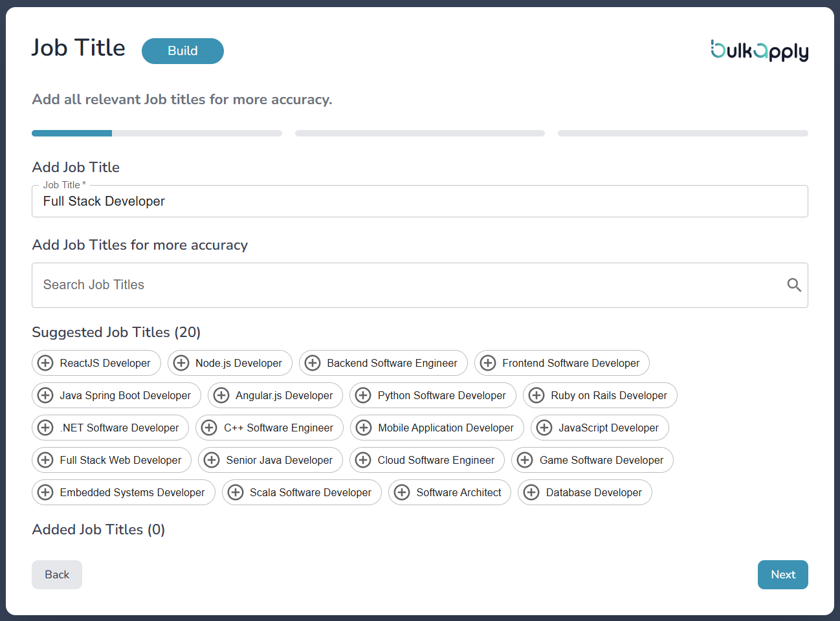The image size is (840, 621).
Task: Add Node.js Developer using its plus icon
Action: pos(181,363)
